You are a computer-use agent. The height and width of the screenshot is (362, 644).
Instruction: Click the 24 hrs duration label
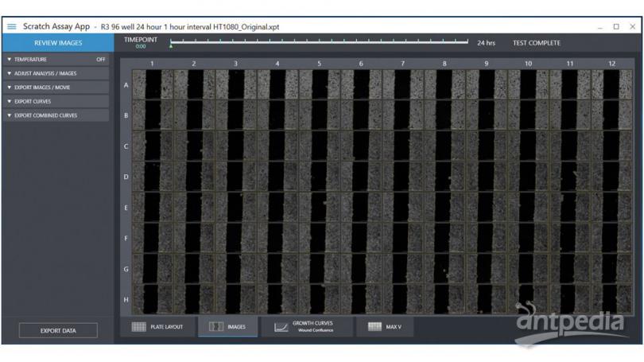(487, 43)
